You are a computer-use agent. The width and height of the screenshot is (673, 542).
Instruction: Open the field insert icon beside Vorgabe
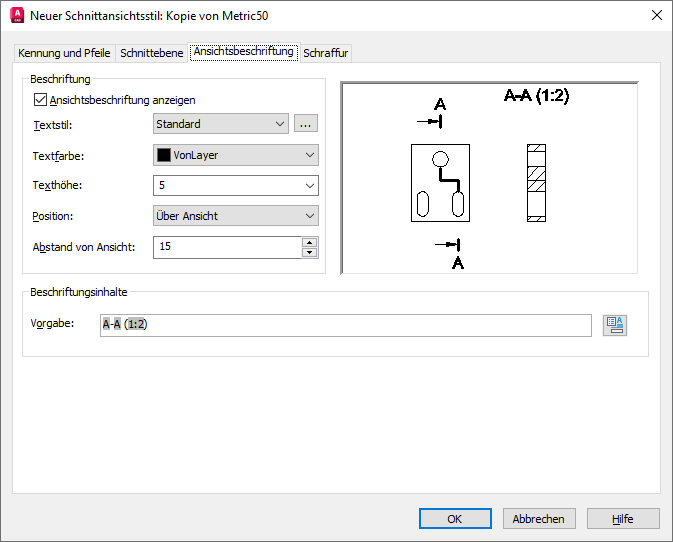click(615, 325)
